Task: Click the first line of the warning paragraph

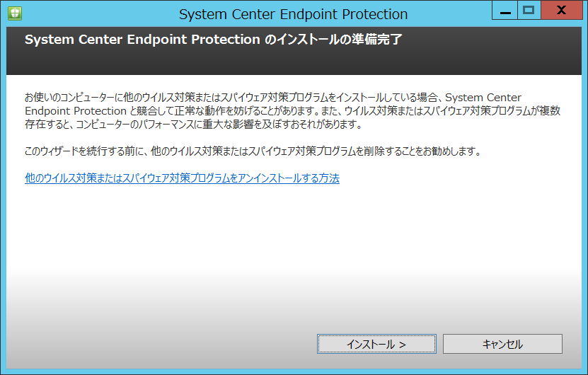Action: click(273, 98)
